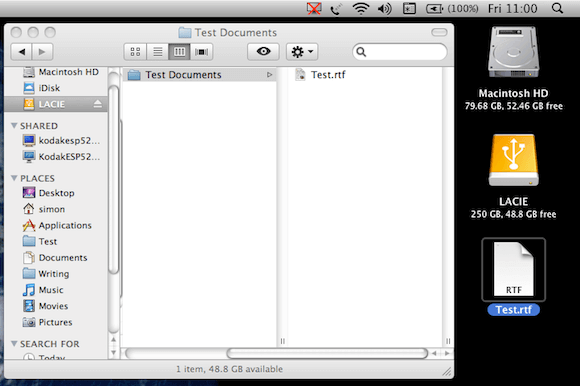Click the Test.rtf desktop file label
Viewport: 580px width, 386px height.
click(x=513, y=310)
